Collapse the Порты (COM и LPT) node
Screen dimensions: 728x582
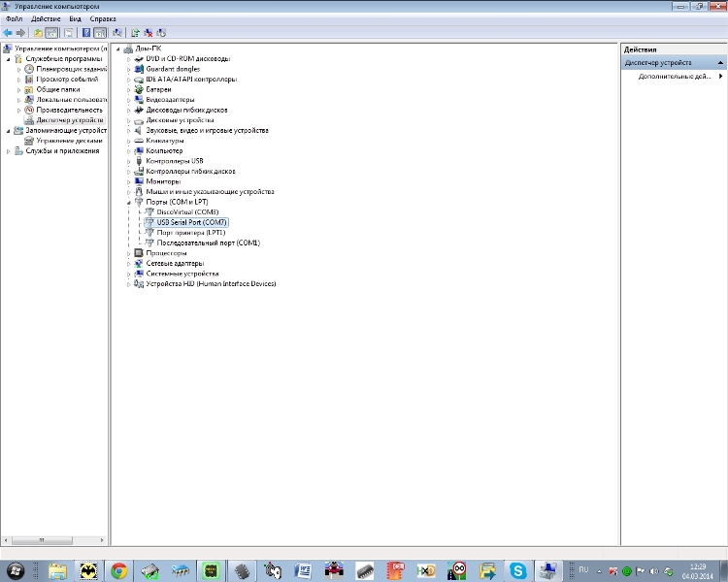click(x=128, y=202)
